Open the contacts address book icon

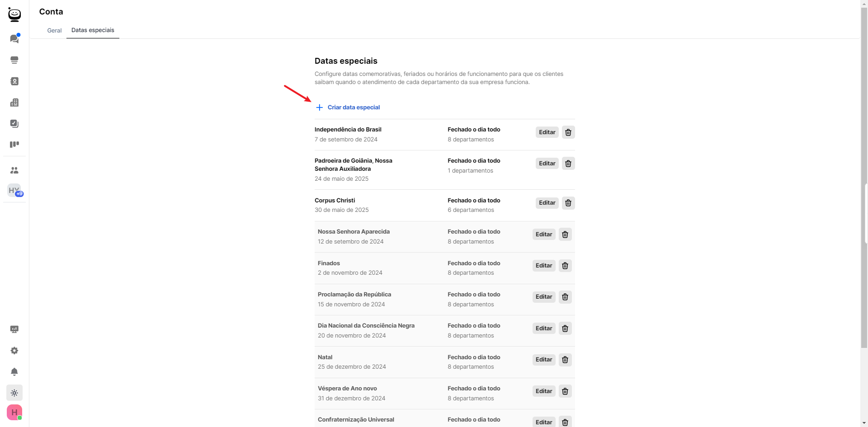click(14, 81)
